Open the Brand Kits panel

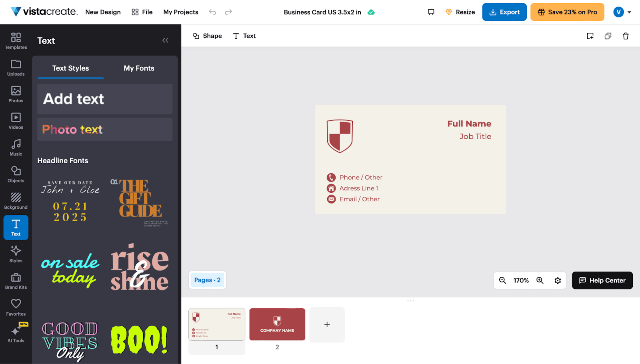[x=16, y=280]
